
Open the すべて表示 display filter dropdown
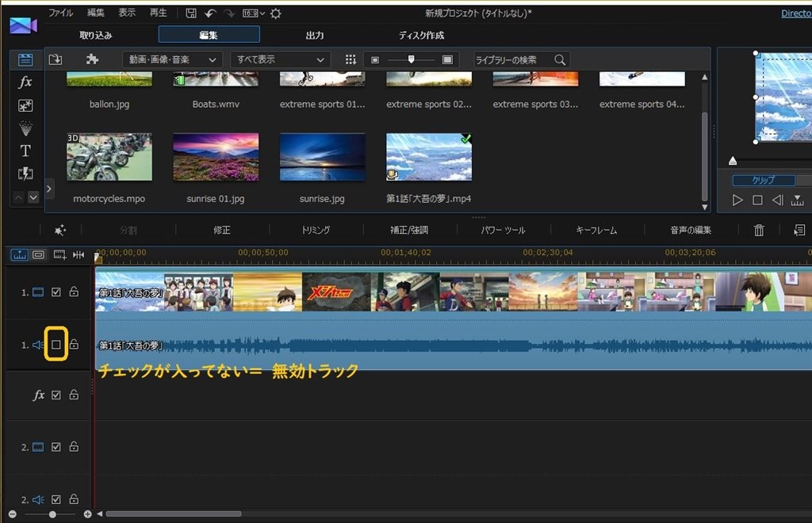[279, 59]
